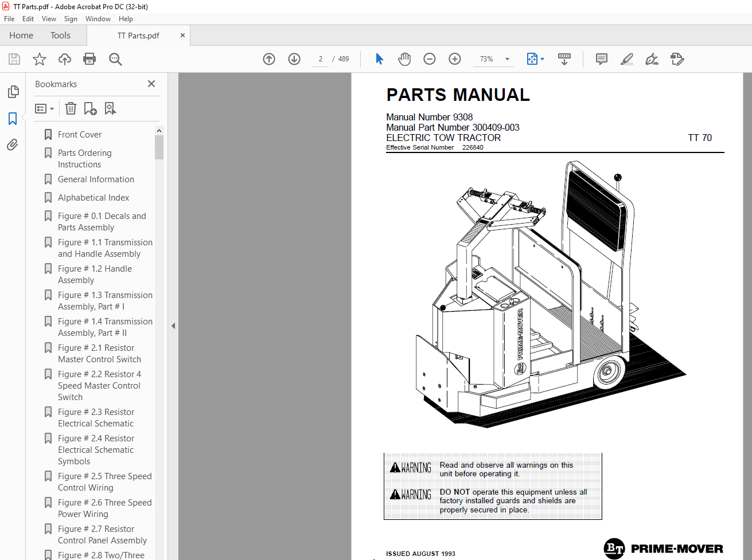Add a sticky note comment

[x=602, y=59]
